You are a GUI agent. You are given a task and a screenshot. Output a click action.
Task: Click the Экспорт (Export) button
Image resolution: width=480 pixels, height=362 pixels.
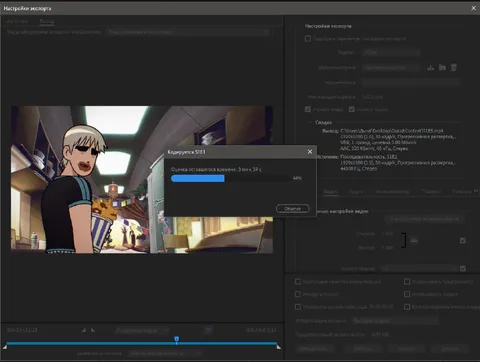pyautogui.click(x=406, y=348)
